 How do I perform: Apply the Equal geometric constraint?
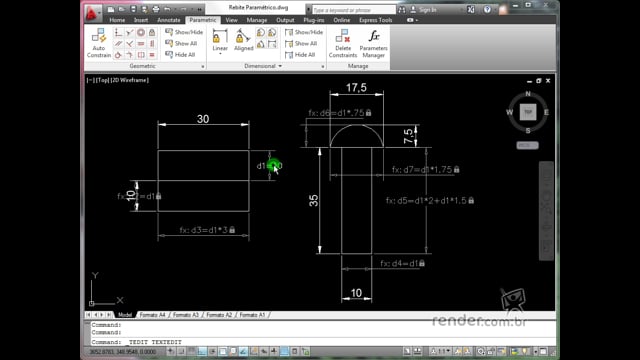(x=152, y=55)
